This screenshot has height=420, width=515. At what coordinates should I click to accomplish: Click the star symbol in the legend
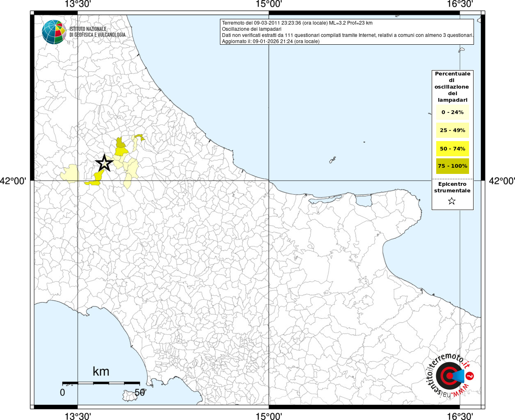click(x=452, y=201)
